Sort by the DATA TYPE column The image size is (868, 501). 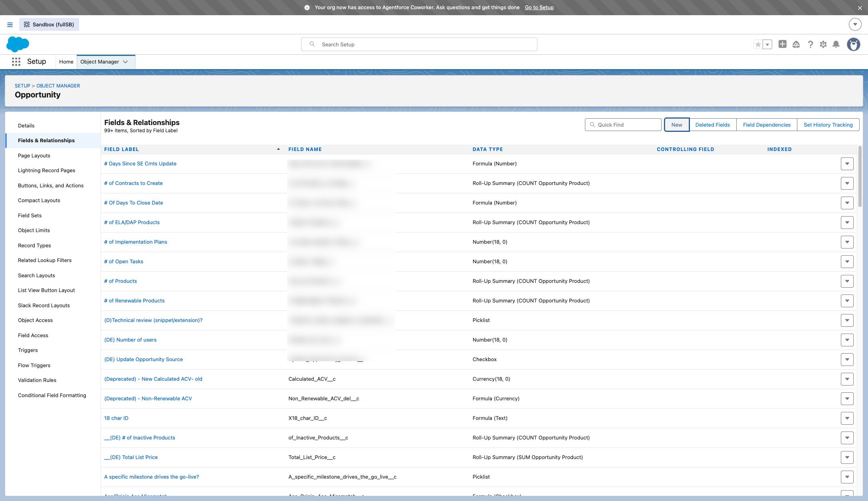488,149
